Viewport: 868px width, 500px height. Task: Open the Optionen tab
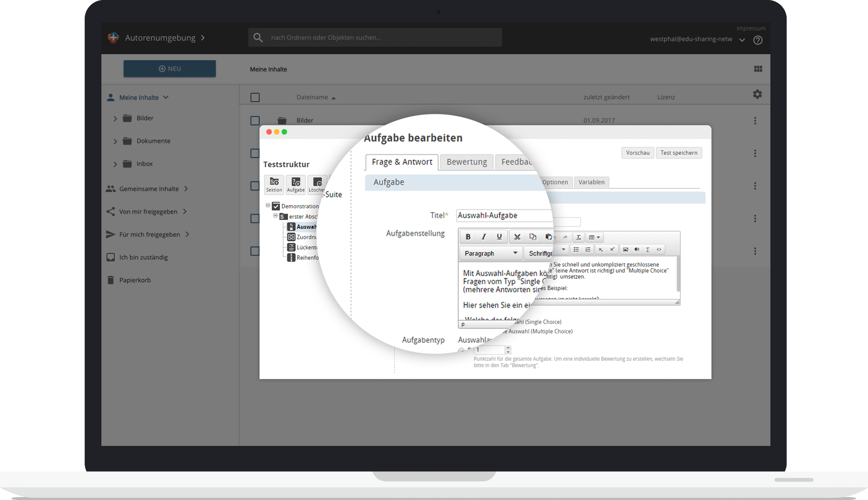tap(555, 182)
